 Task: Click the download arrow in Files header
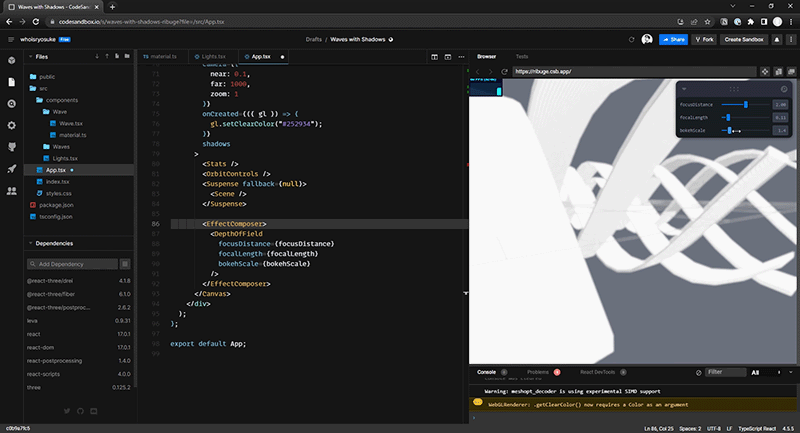coord(97,56)
